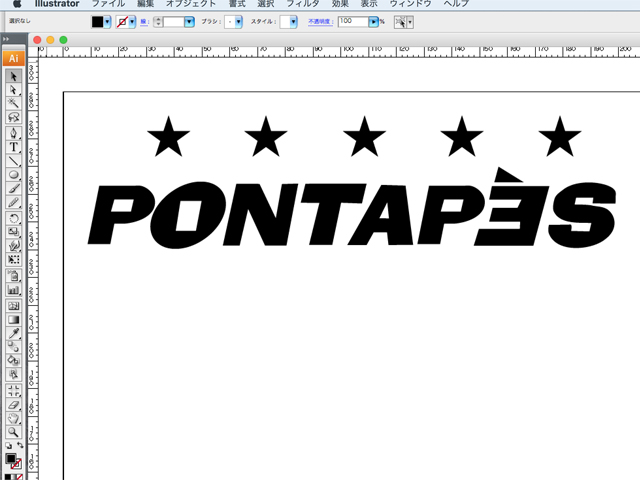640x480 pixels.
Task: Select the black arrow Selection tool
Action: [13, 76]
